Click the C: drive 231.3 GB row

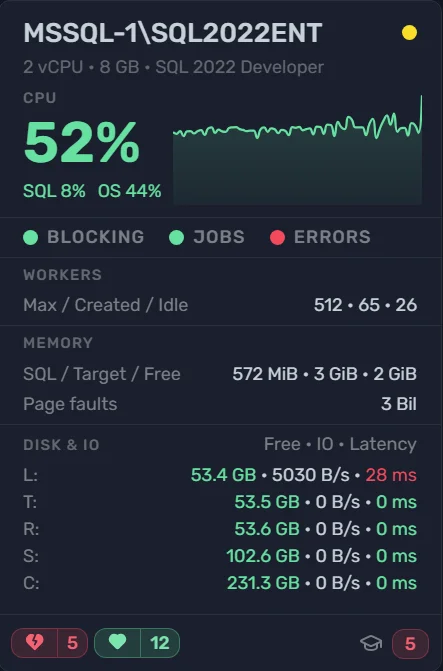220,583
